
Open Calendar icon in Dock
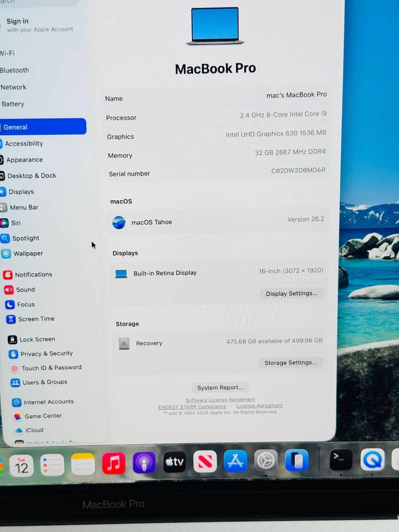pyautogui.click(x=21, y=465)
